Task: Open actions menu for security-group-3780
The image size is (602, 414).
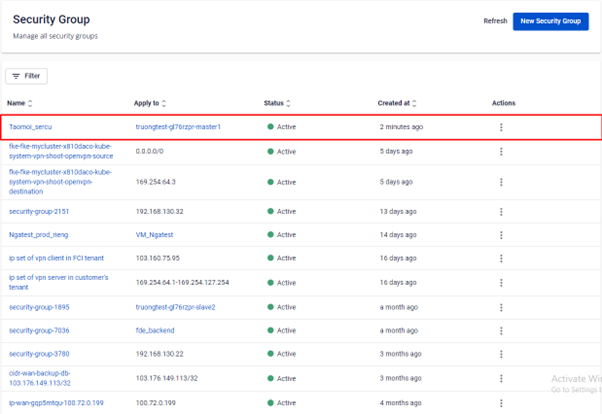Action: click(x=501, y=354)
